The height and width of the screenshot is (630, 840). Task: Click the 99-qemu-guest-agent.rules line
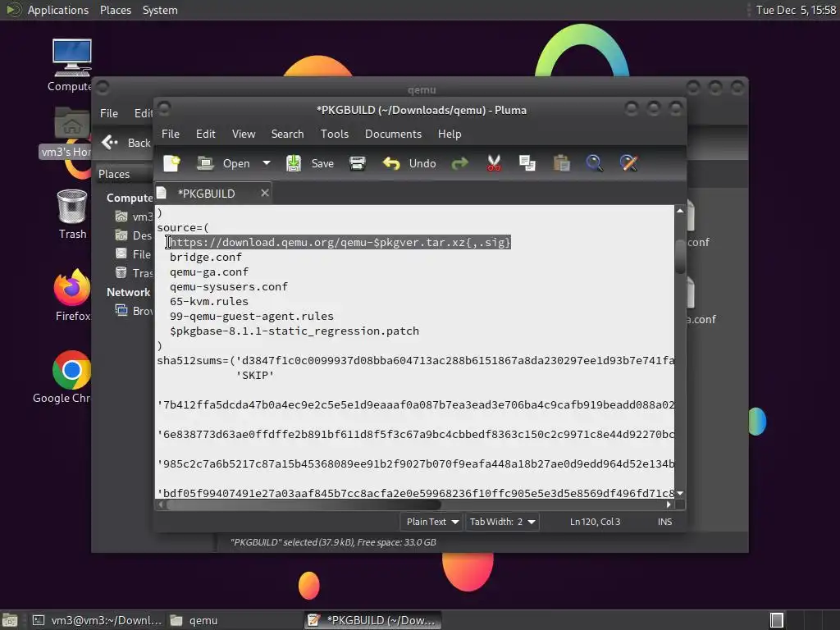(252, 316)
